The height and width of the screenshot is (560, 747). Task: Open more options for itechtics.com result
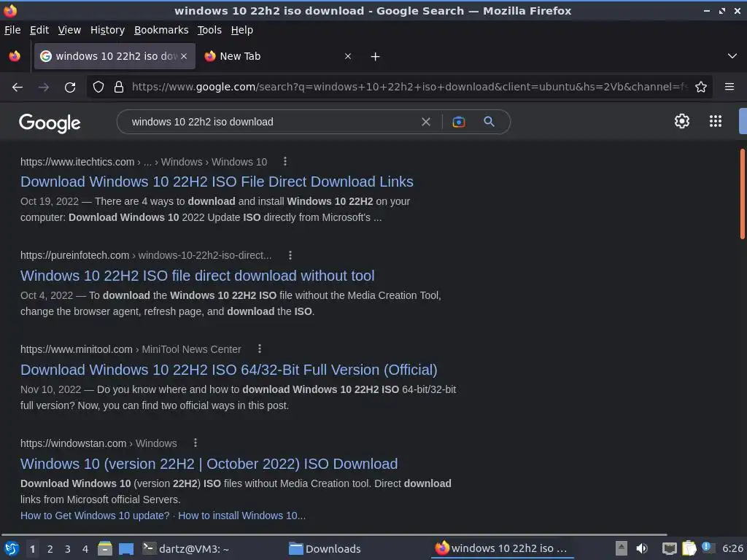click(285, 161)
